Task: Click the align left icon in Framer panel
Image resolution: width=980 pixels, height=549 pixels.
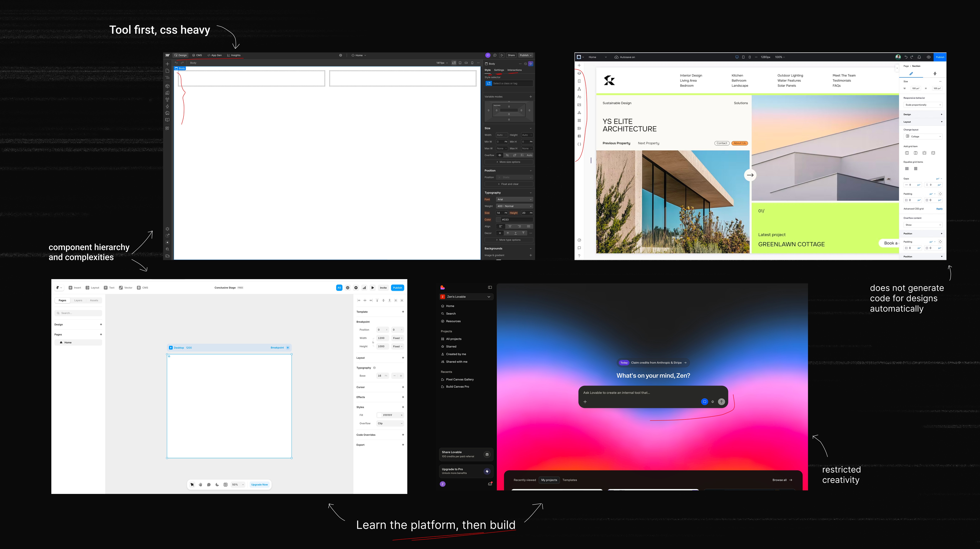Action: click(x=359, y=301)
